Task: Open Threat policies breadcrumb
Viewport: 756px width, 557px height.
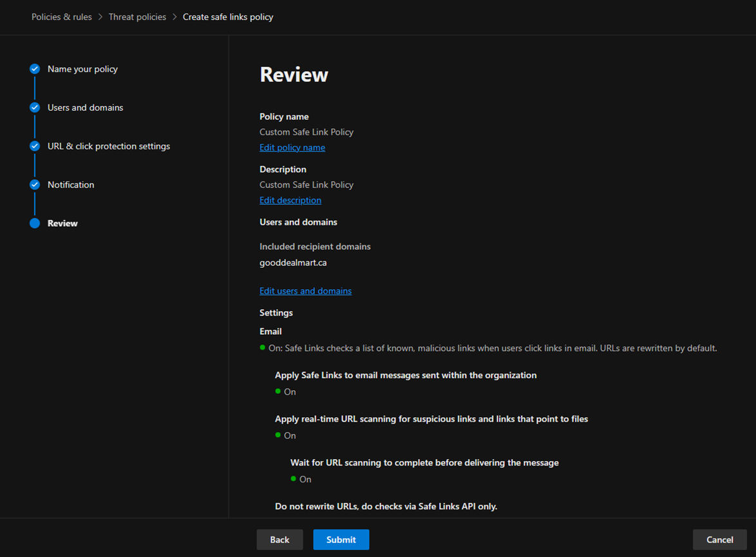Action: click(x=137, y=17)
